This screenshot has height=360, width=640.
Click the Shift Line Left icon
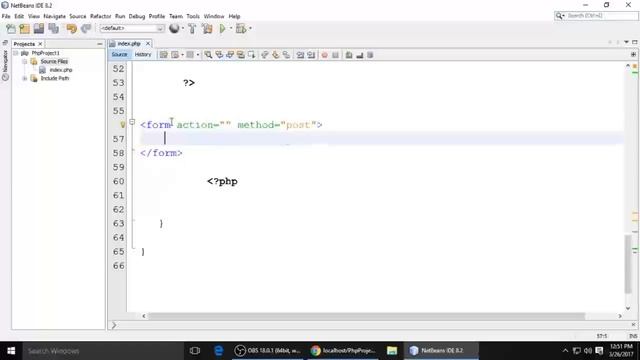[300, 55]
